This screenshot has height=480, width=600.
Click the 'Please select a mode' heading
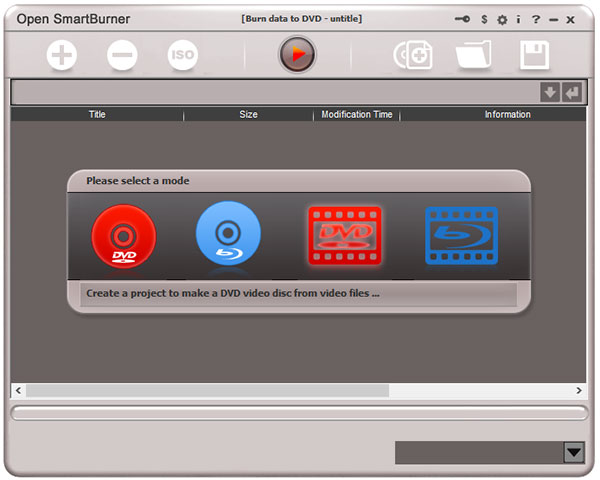[138, 181]
